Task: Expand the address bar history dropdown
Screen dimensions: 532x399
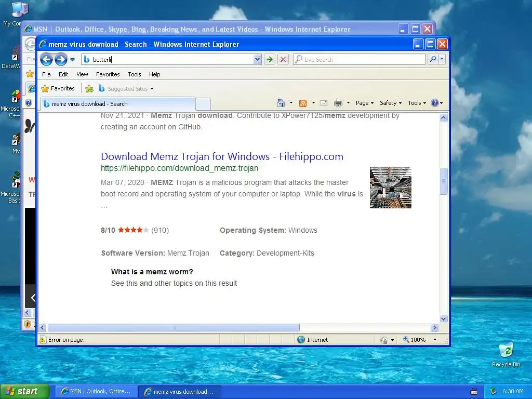Action: click(x=258, y=59)
